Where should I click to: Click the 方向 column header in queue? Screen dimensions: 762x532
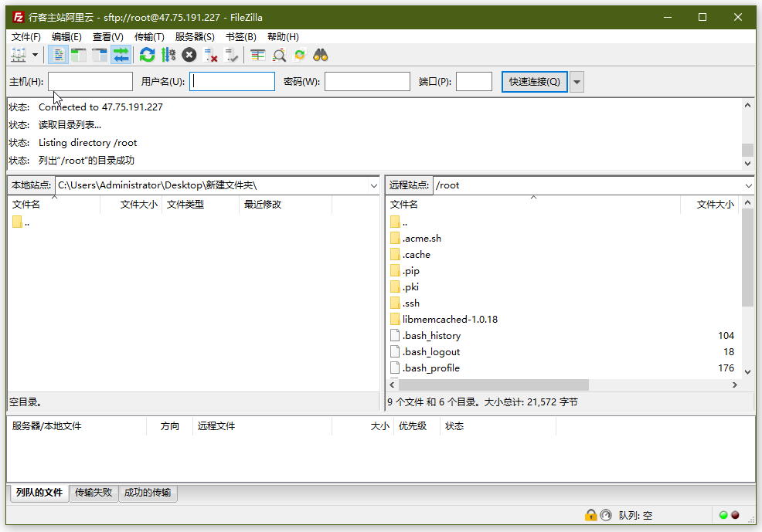169,426
